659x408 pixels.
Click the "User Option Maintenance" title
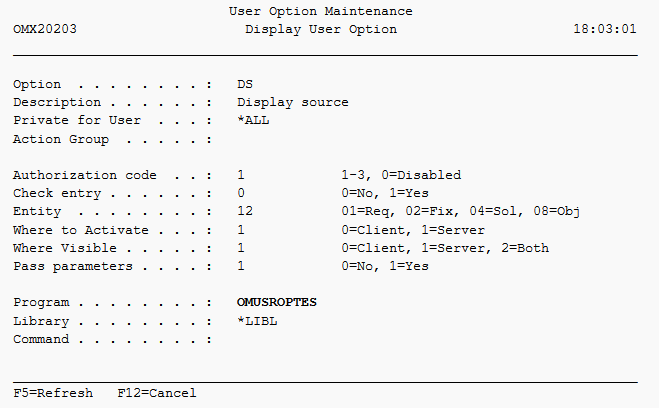(320, 12)
